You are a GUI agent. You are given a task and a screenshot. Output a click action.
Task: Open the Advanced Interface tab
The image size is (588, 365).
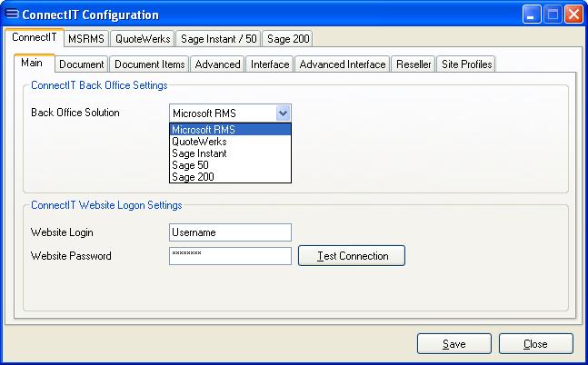pyautogui.click(x=343, y=64)
